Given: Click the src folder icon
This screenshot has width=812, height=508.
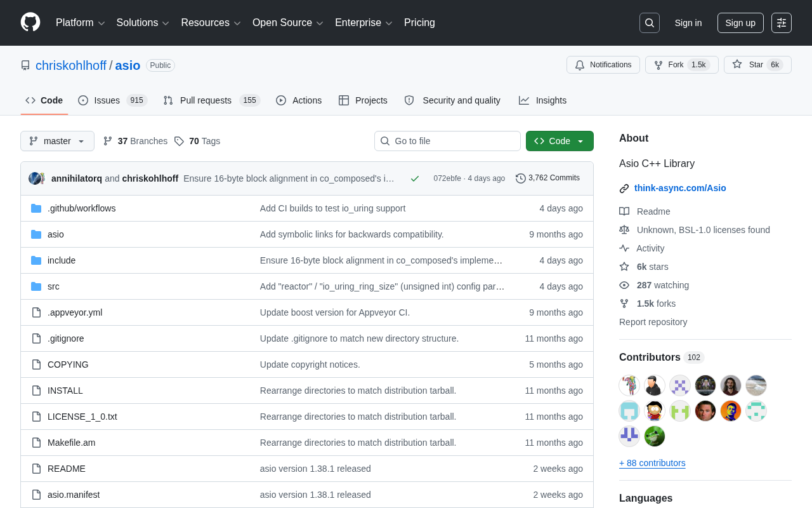Looking at the screenshot, I should [x=36, y=286].
